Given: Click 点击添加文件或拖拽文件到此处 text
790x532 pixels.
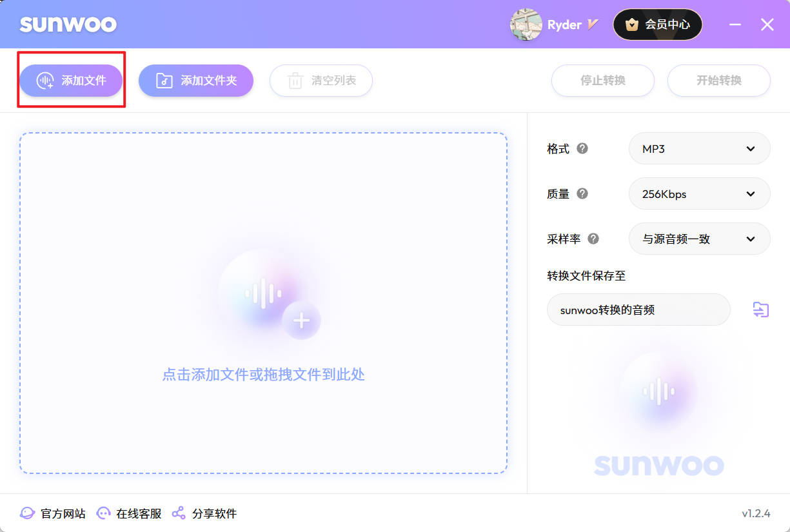Looking at the screenshot, I should 264,374.
